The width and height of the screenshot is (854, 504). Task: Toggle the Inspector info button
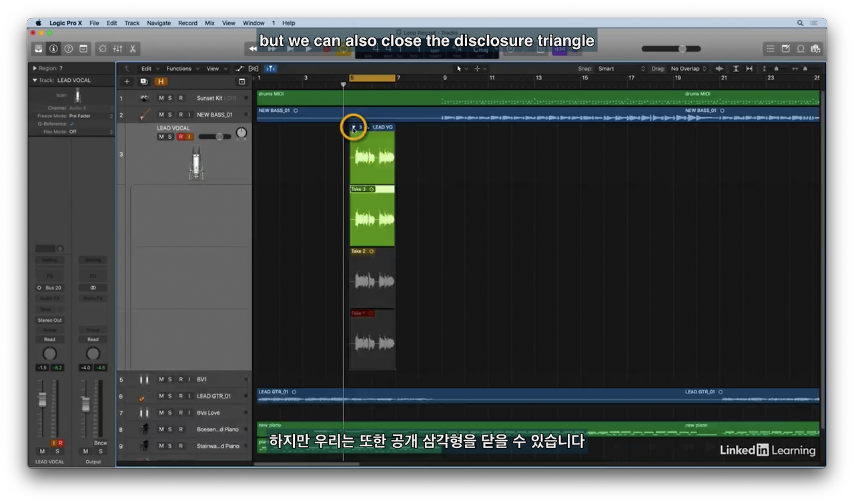point(53,49)
